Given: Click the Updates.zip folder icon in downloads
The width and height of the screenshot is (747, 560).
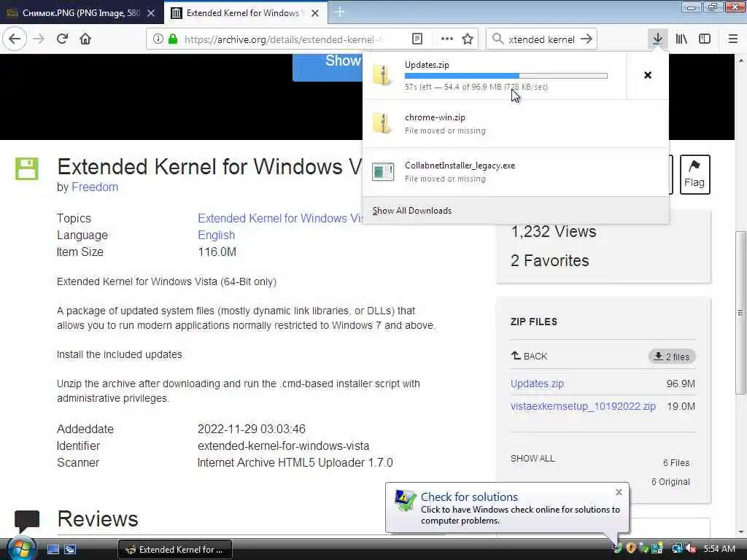Looking at the screenshot, I should [382, 75].
